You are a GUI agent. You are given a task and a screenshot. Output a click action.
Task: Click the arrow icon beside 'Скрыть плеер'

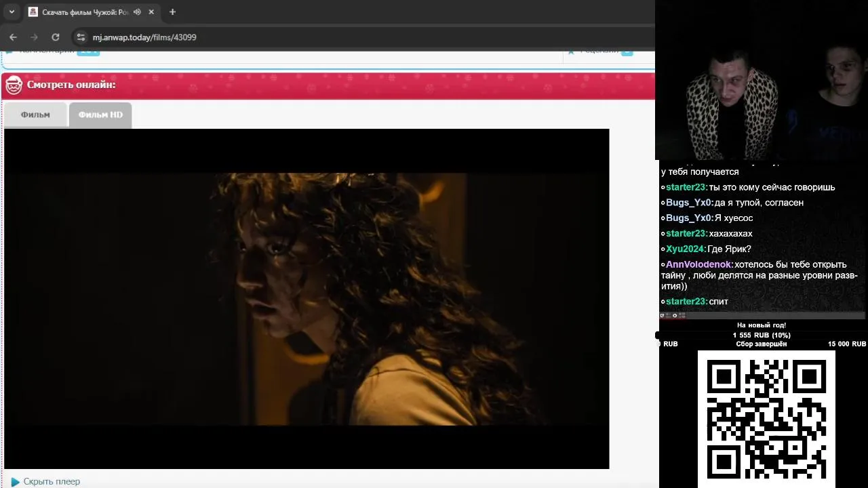[15, 482]
